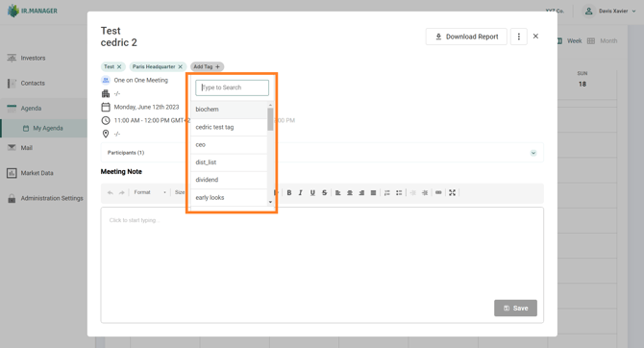The height and width of the screenshot is (348, 644).
Task: Click the user avatar icon in the header
Action: coord(588,12)
